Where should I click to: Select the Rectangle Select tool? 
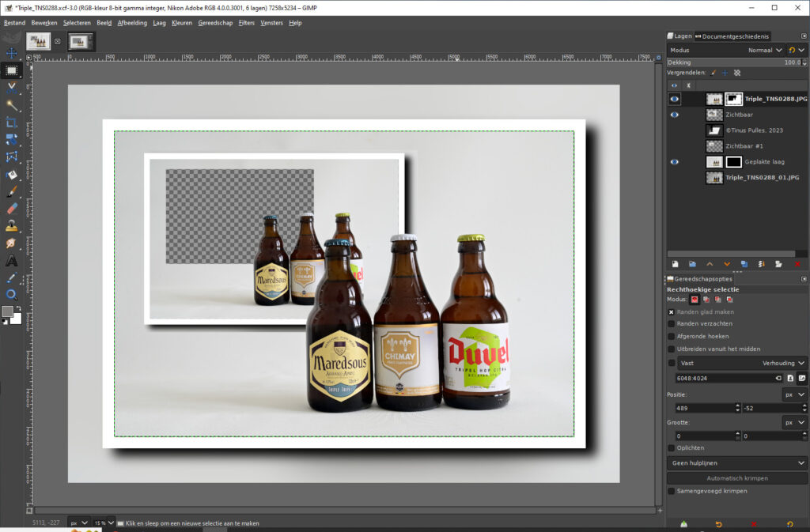(x=11, y=70)
